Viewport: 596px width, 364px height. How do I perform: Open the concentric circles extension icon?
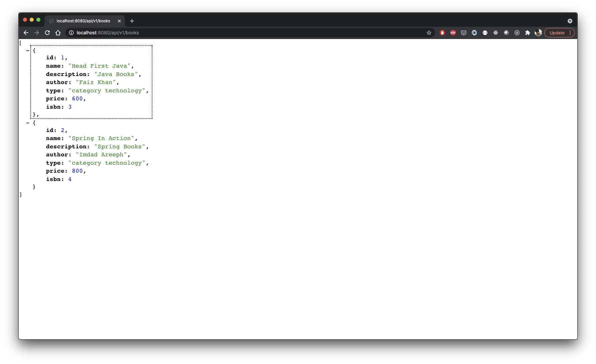click(517, 33)
